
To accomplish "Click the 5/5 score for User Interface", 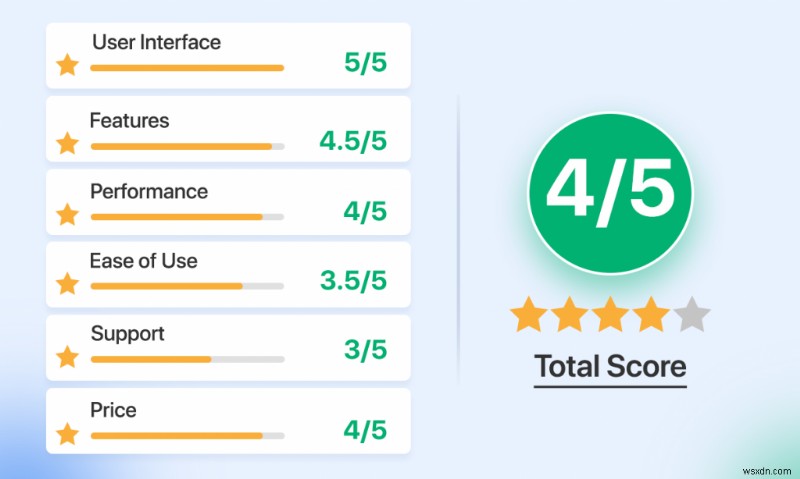I will coord(365,65).
